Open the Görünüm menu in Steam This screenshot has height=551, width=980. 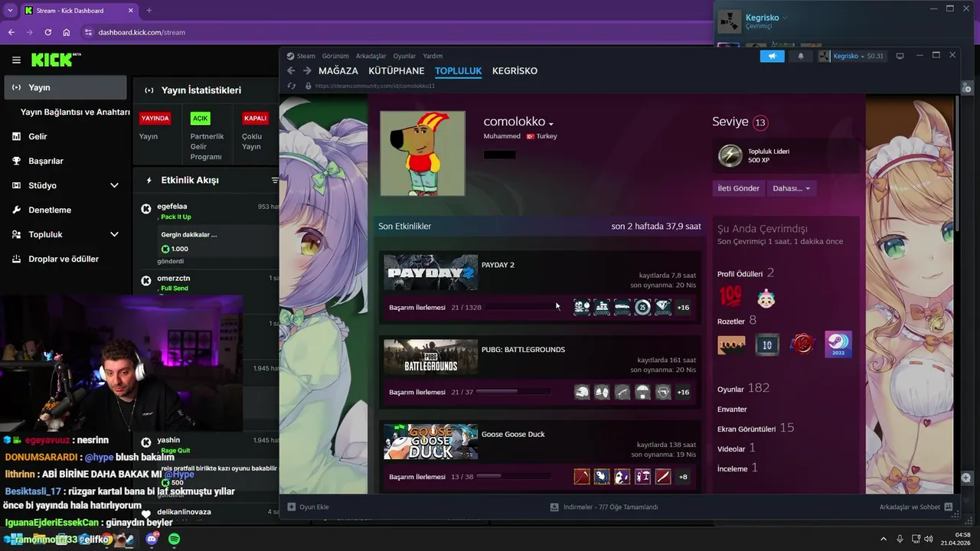tap(335, 56)
